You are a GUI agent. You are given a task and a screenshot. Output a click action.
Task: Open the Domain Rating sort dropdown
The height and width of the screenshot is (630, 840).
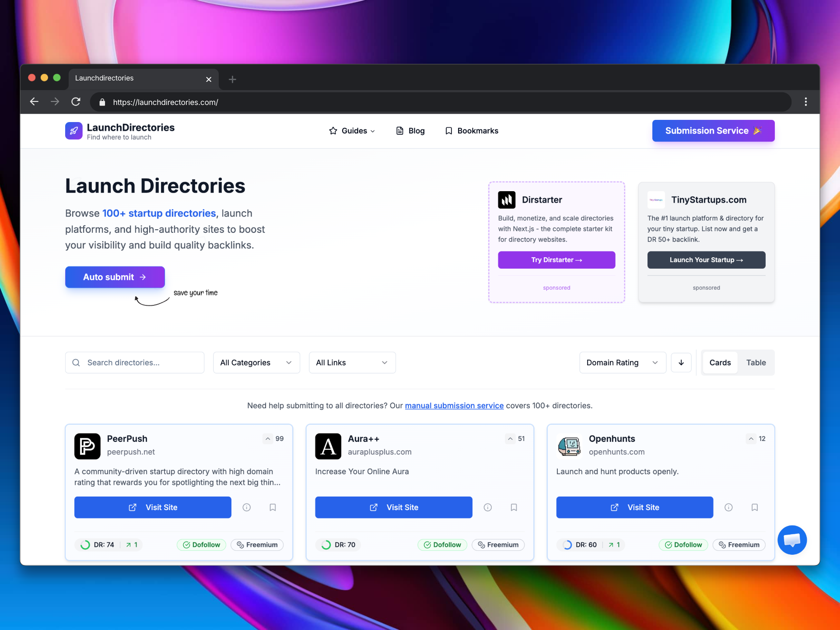click(623, 363)
